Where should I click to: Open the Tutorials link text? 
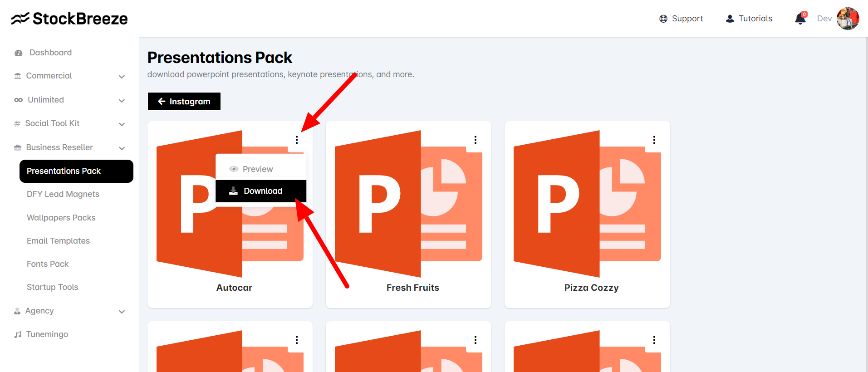point(755,19)
